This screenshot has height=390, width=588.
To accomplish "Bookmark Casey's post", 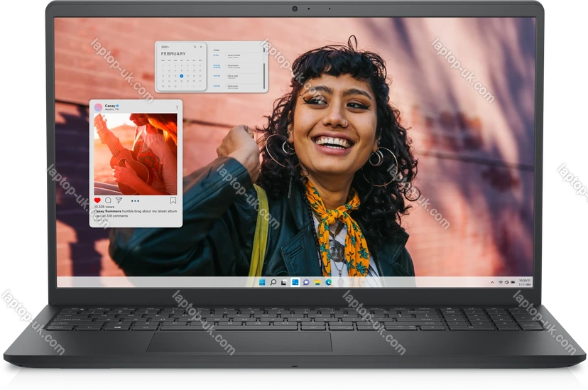I will click(173, 200).
